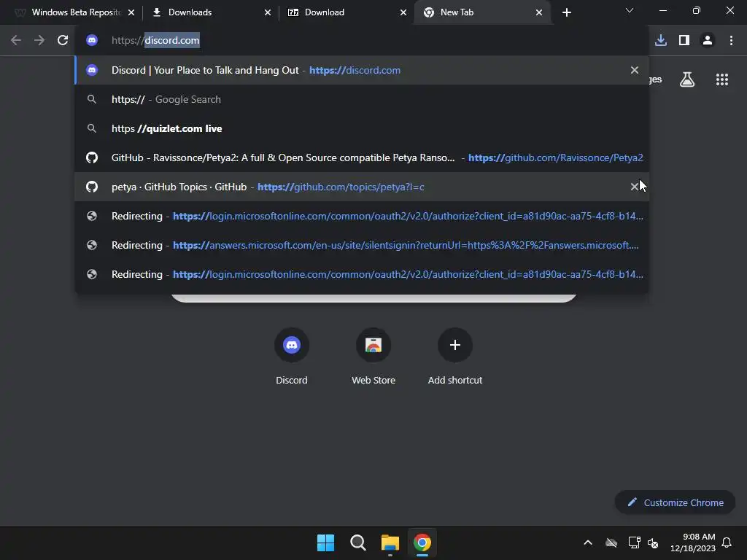Viewport: 747px width, 560px height.
Task: Open taskbar Search magnifier
Action: click(x=357, y=542)
